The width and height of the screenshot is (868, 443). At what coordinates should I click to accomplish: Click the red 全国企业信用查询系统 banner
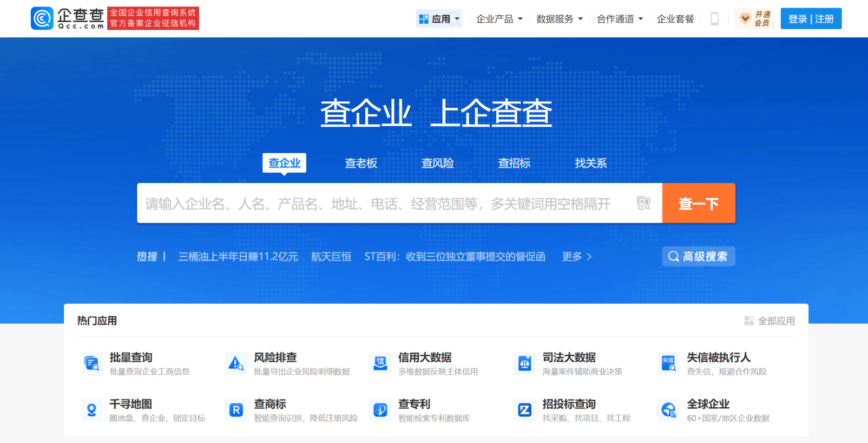pos(153,18)
